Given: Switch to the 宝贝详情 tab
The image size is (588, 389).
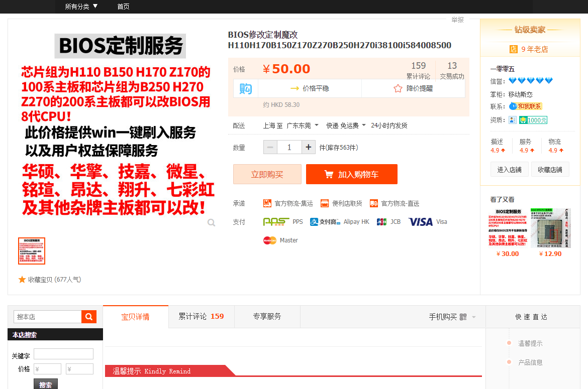Looking at the screenshot, I should 135,317.
